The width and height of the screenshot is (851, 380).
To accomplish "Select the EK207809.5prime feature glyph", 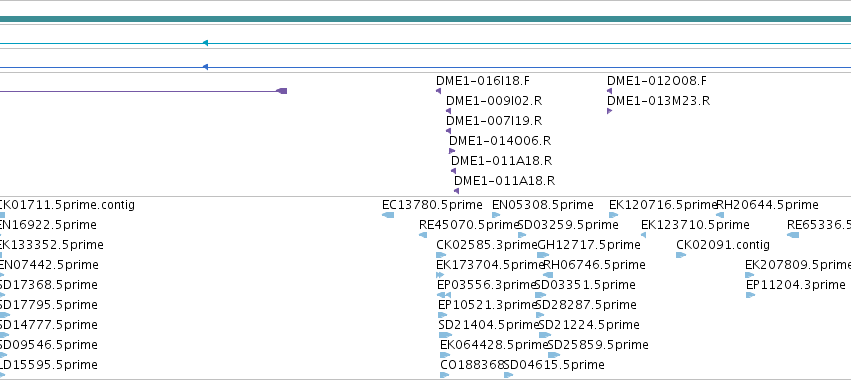I will 750,275.
